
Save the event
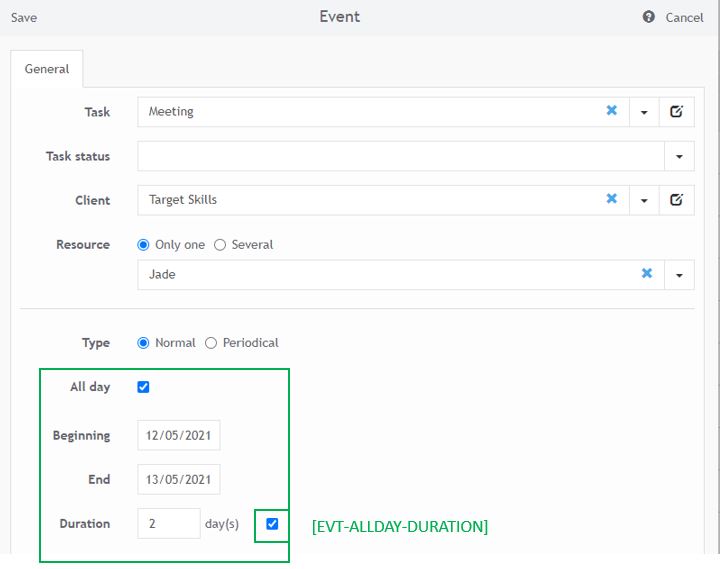click(24, 18)
